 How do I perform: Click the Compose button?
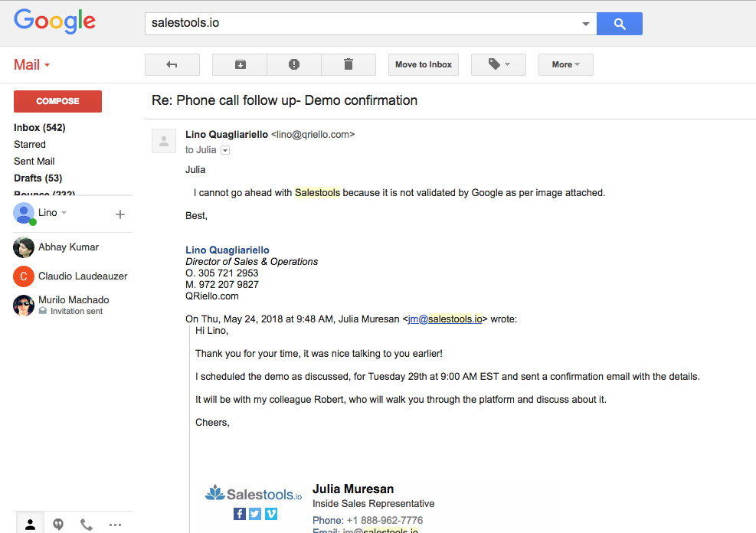(x=58, y=101)
